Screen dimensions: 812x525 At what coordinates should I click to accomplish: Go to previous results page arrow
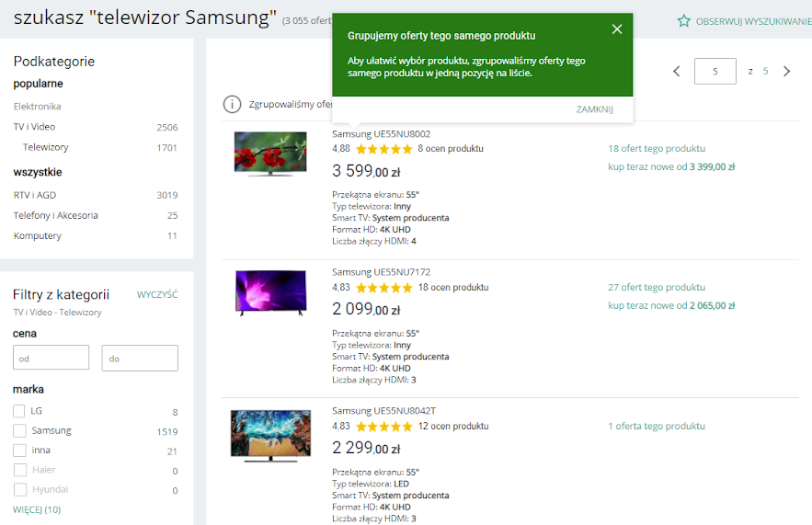[677, 72]
